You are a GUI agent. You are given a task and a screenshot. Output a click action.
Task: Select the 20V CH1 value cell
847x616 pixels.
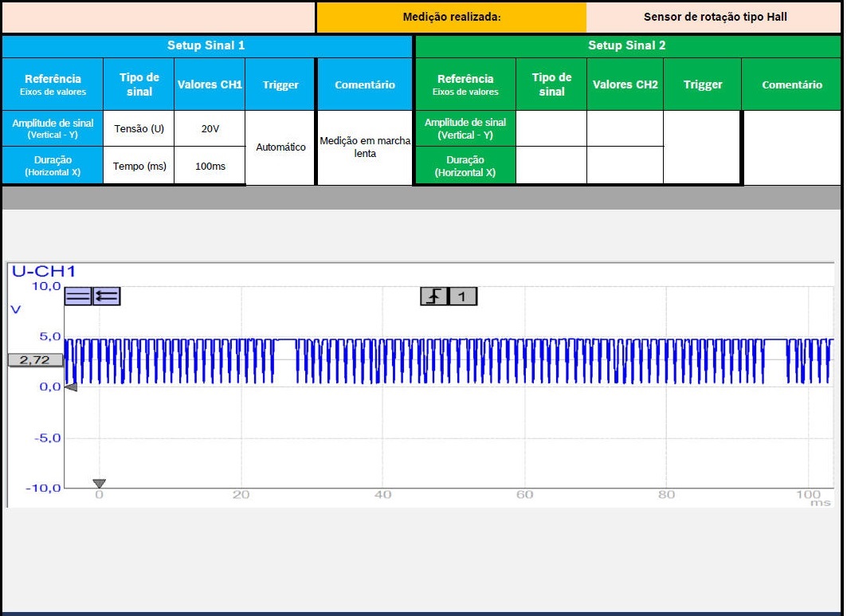click(x=210, y=128)
